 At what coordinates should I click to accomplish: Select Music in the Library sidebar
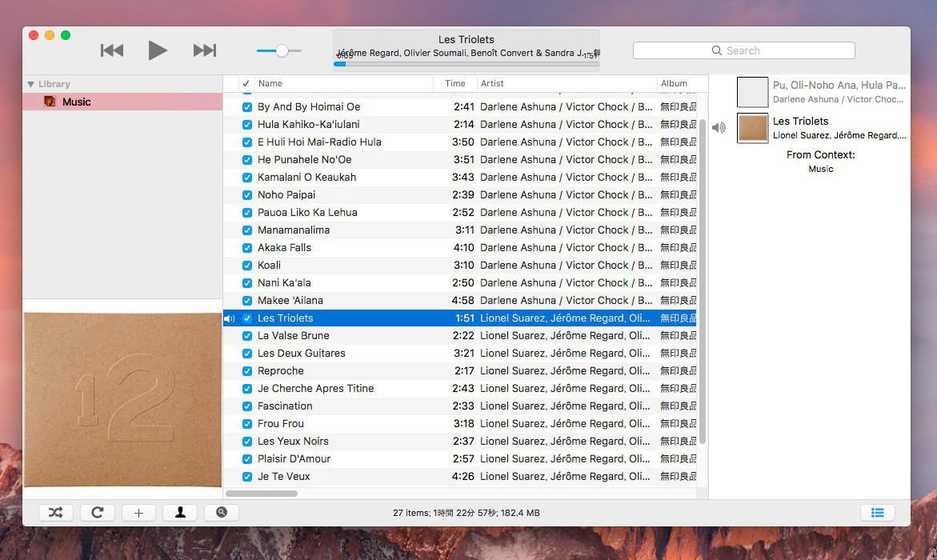[76, 102]
